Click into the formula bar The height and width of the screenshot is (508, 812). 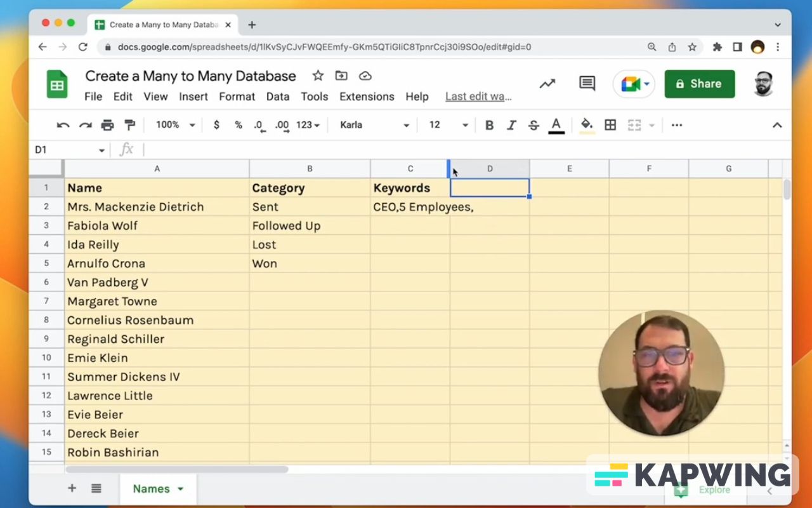(466, 150)
